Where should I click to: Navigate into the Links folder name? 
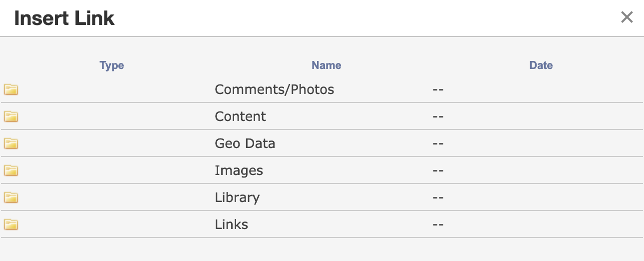click(x=232, y=224)
